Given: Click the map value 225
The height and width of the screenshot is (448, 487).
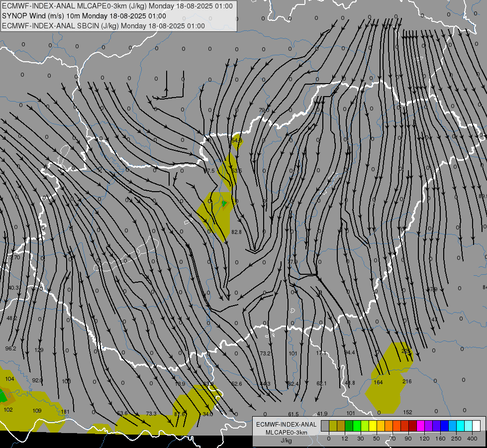Looking at the screenshot, I should click(406, 351).
